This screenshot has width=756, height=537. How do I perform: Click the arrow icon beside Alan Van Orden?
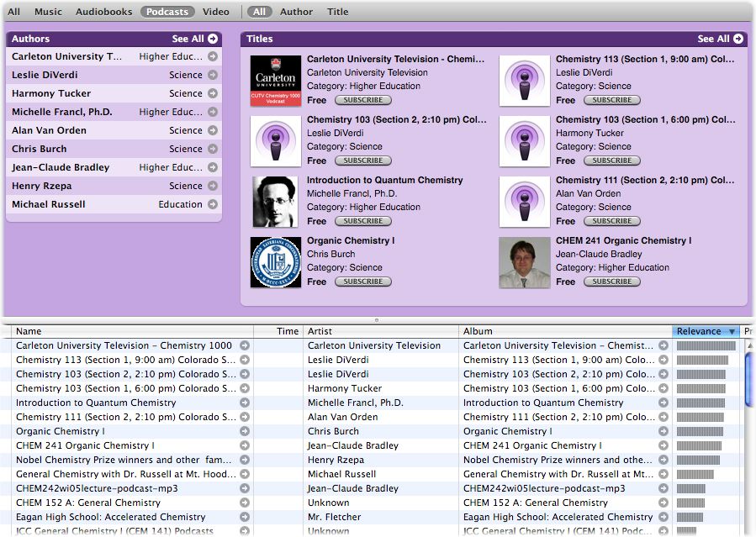[x=213, y=130]
